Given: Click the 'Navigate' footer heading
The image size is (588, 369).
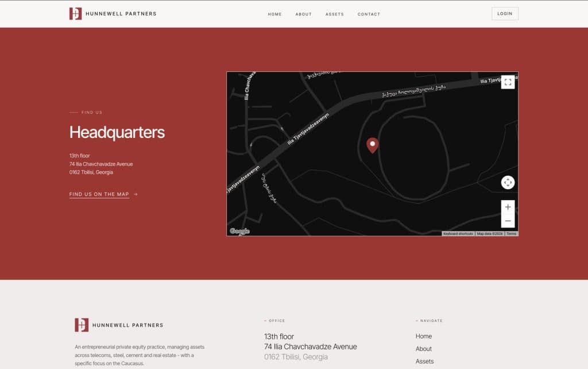Looking at the screenshot, I should 431,321.
